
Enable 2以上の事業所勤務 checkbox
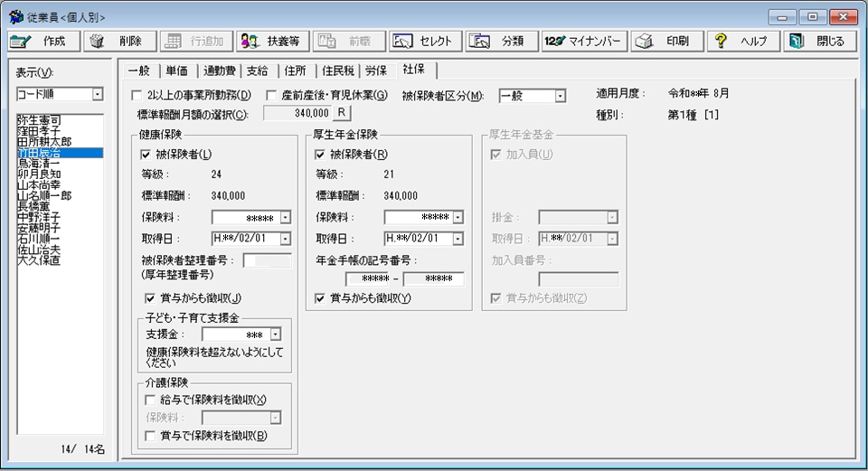137,96
